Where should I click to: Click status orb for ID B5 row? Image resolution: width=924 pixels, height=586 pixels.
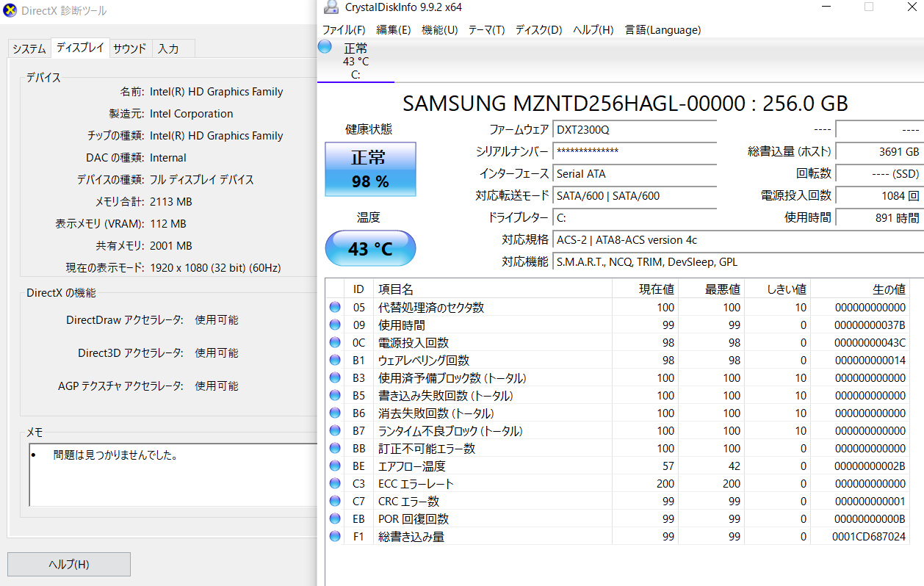(335, 396)
